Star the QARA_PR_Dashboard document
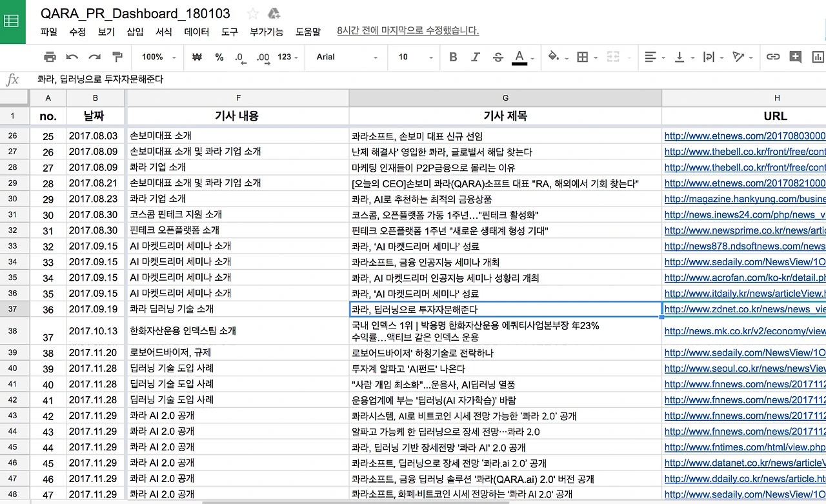Image resolution: width=826 pixels, height=504 pixels. [x=253, y=14]
